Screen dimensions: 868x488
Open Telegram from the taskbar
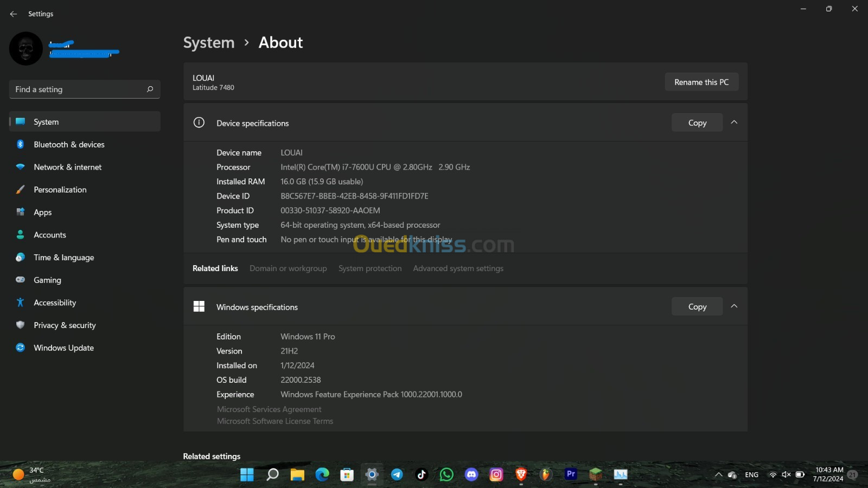397,475
